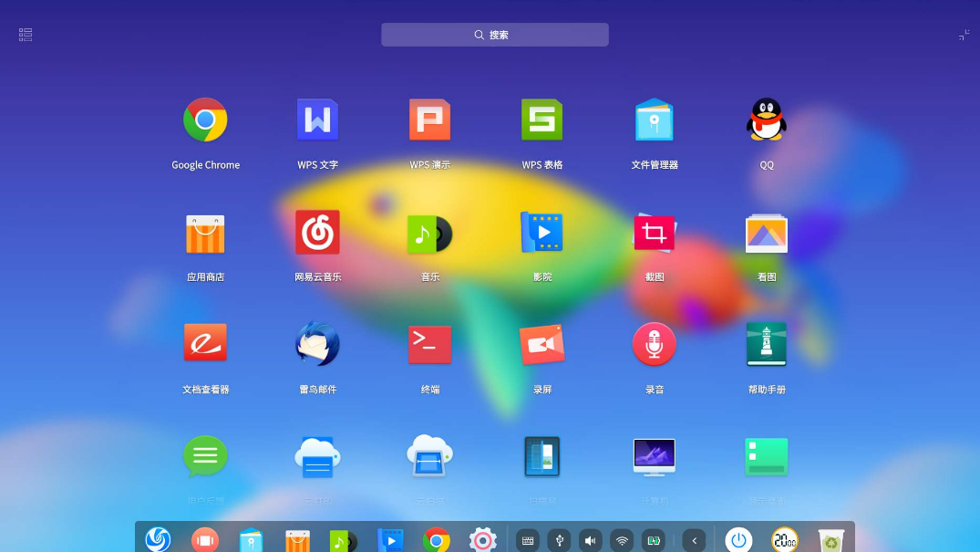
Task: Start the 录音 voice recorder
Action: pos(654,345)
